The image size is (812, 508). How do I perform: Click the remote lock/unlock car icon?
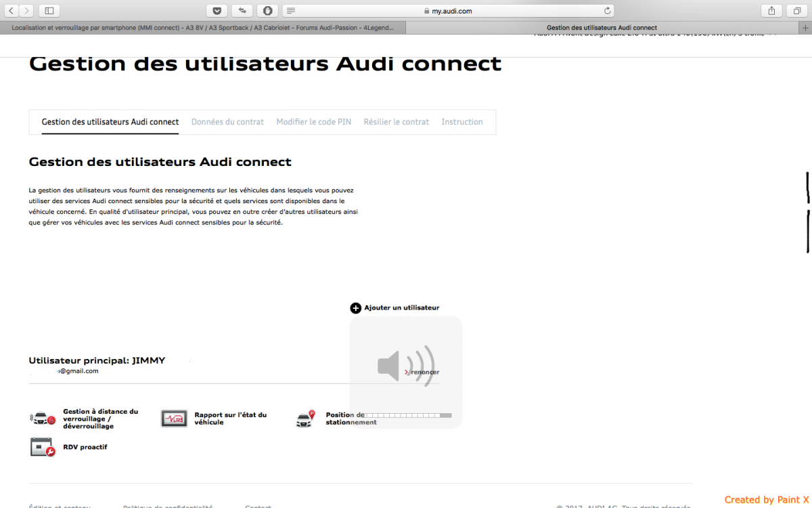(x=42, y=419)
